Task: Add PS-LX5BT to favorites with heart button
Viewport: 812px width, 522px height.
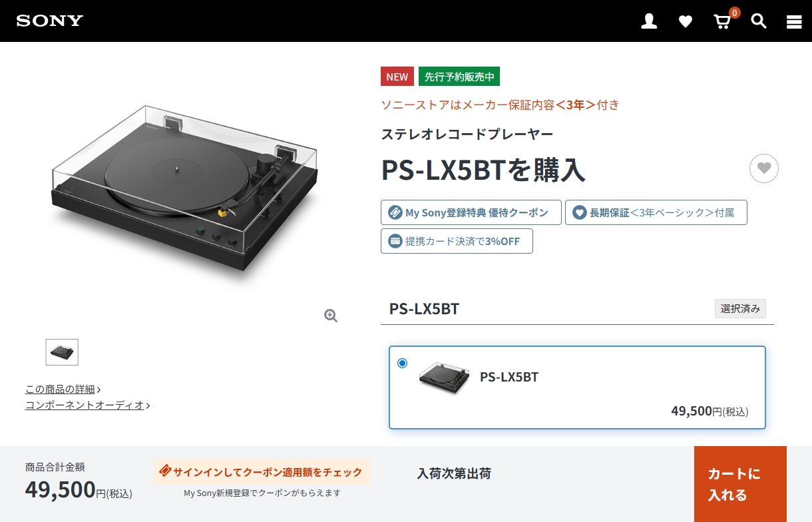Action: [x=764, y=168]
